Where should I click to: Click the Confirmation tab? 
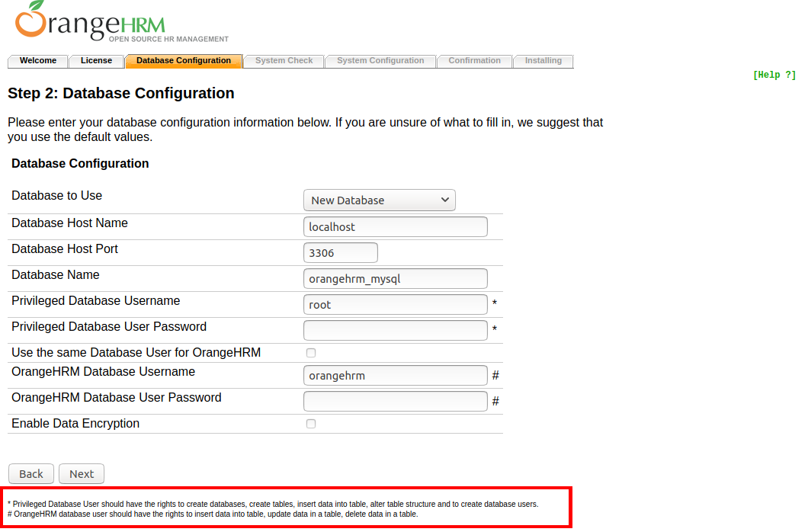[x=474, y=61]
